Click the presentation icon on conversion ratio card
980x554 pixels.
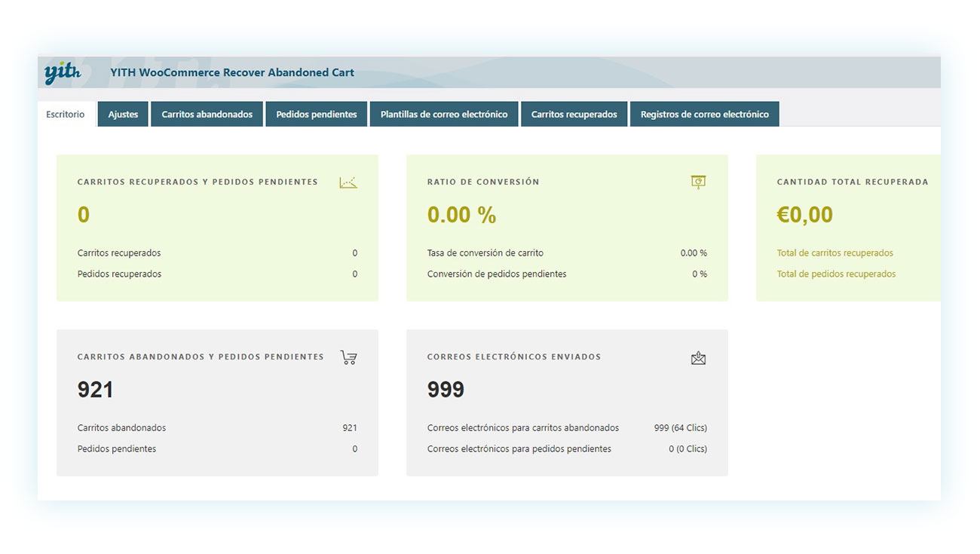coord(698,182)
